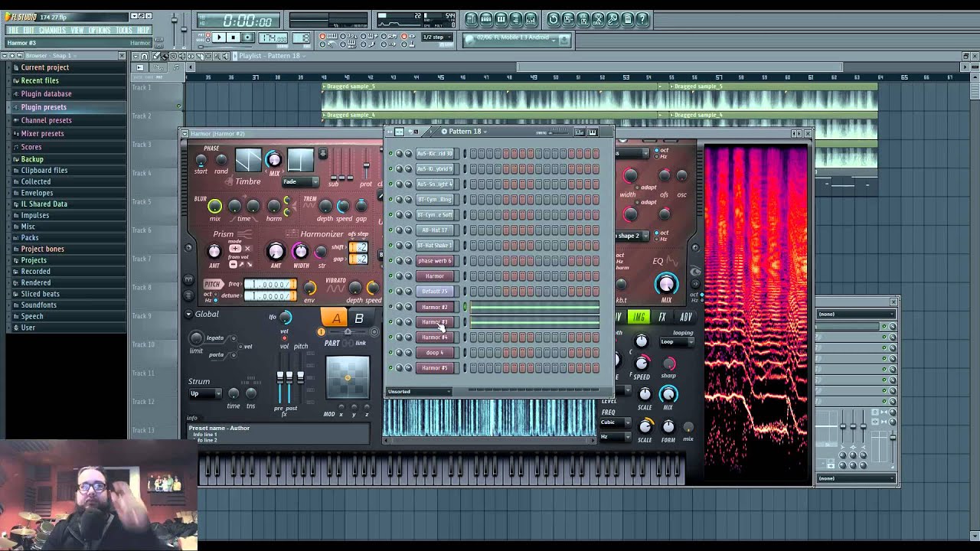Mute the Harmor #4 channel with its green LED
The image size is (980, 551).
(x=390, y=337)
